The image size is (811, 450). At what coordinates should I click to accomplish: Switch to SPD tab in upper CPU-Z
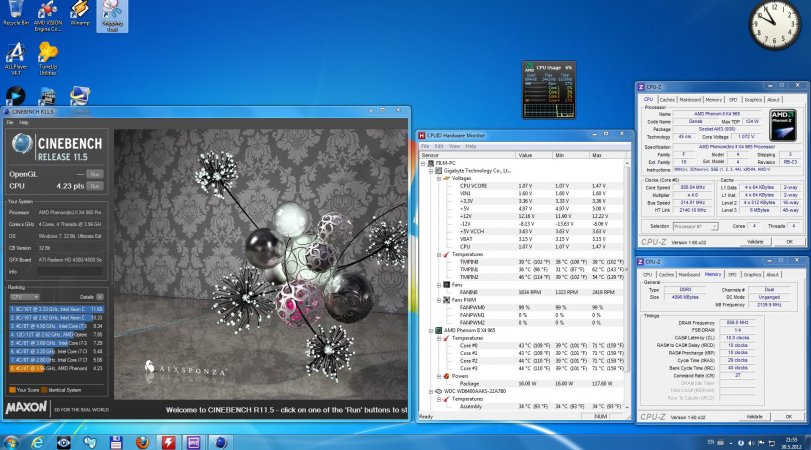point(733,100)
